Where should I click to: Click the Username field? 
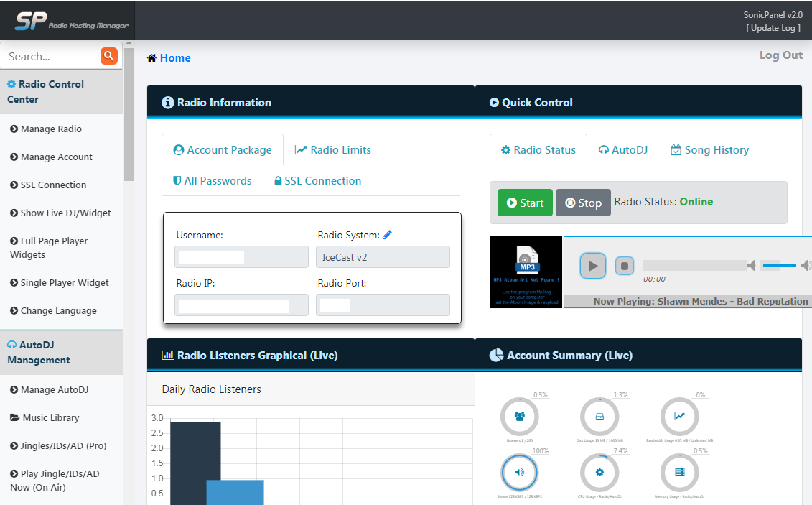[241, 257]
